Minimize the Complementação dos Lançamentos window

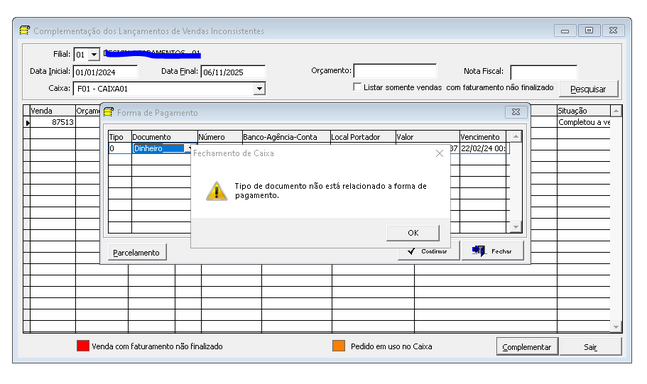(565, 31)
